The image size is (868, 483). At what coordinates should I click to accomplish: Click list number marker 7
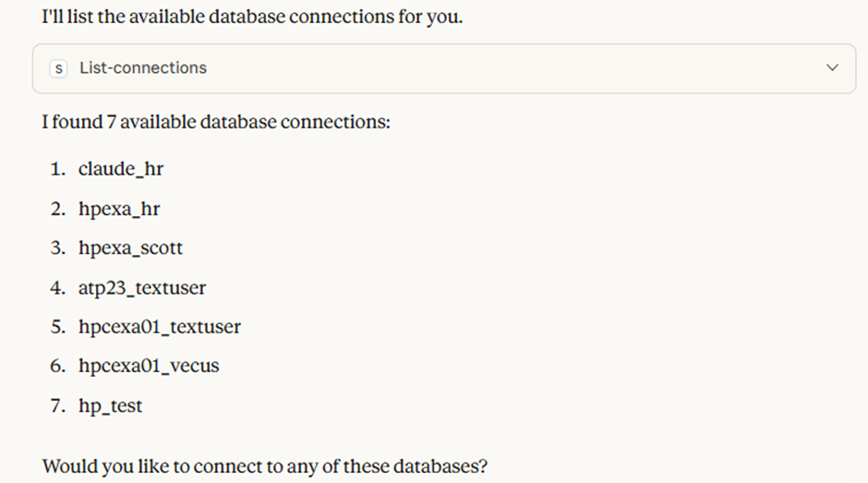coord(58,406)
